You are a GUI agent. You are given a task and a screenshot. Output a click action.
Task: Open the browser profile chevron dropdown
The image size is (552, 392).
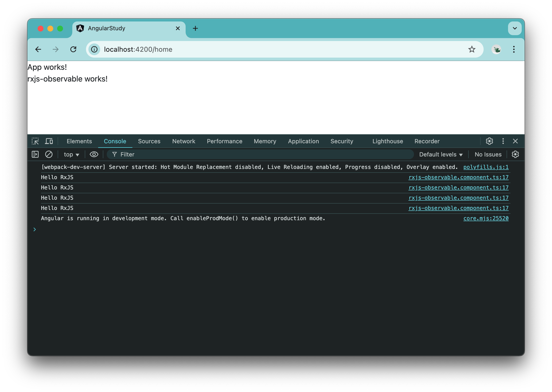coord(515,28)
